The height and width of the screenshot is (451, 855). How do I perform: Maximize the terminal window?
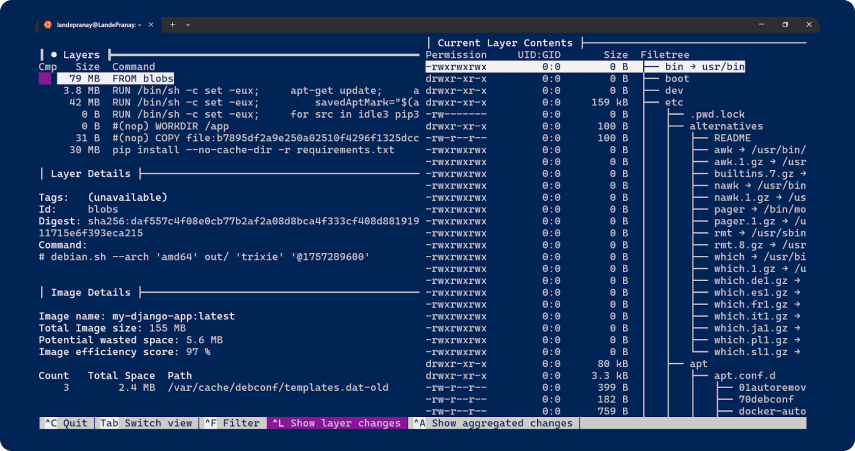785,23
